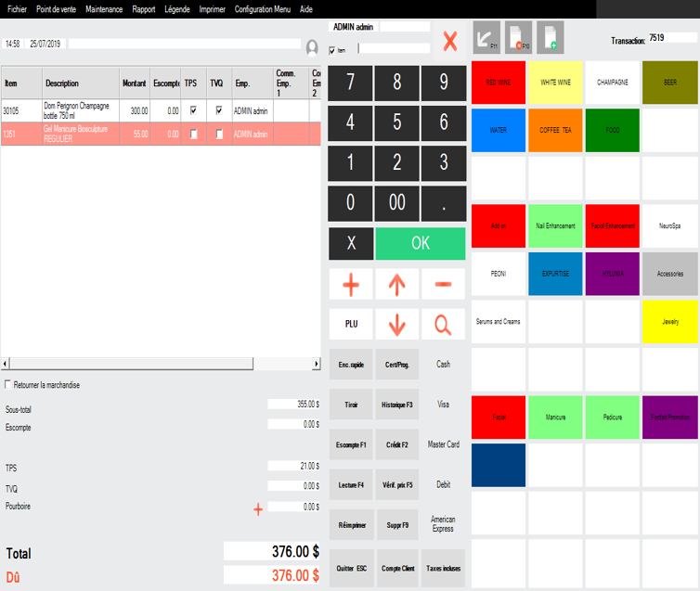The width and height of the screenshot is (700, 591).
Task: Tap keypad double zero 00
Action: pyautogui.click(x=396, y=203)
